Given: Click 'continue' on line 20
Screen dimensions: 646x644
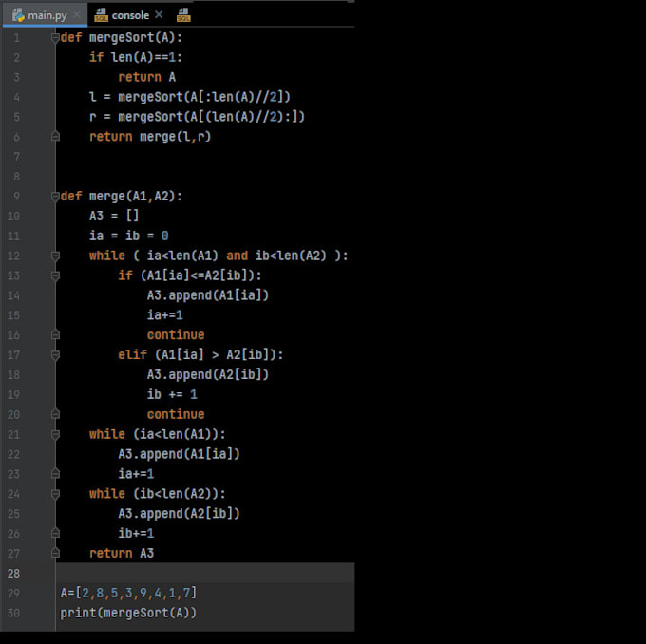Looking at the screenshot, I should point(176,414).
